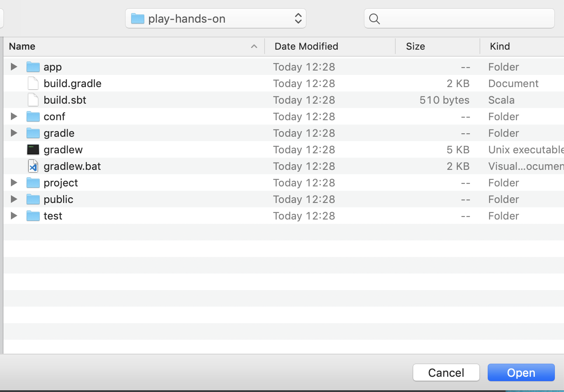Select the build.gradle document icon
The height and width of the screenshot is (392, 564).
tap(33, 84)
